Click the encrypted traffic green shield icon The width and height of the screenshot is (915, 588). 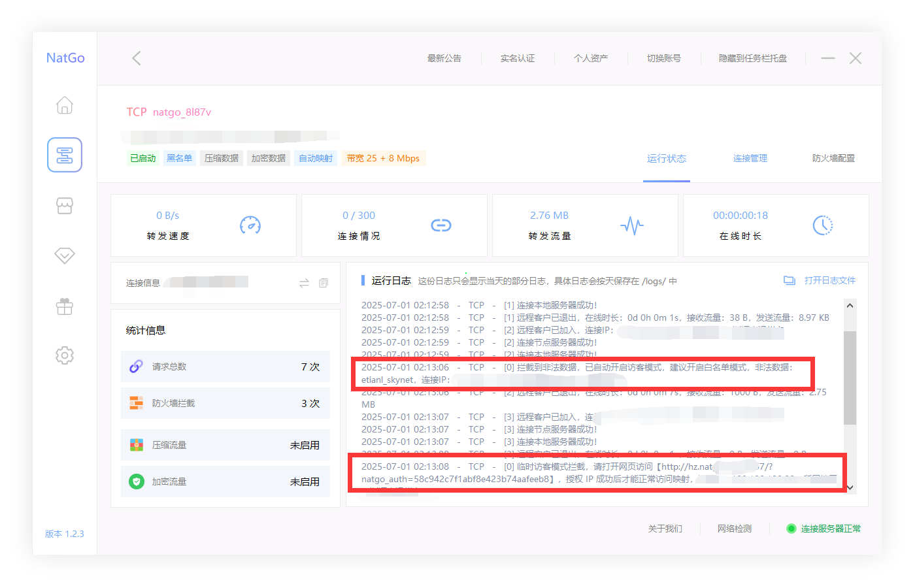(136, 482)
